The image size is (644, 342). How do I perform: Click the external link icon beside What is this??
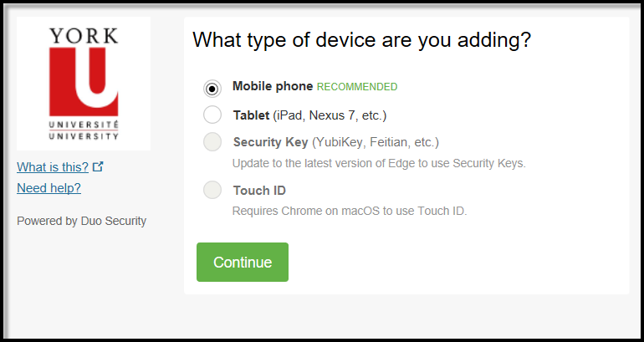click(x=98, y=166)
